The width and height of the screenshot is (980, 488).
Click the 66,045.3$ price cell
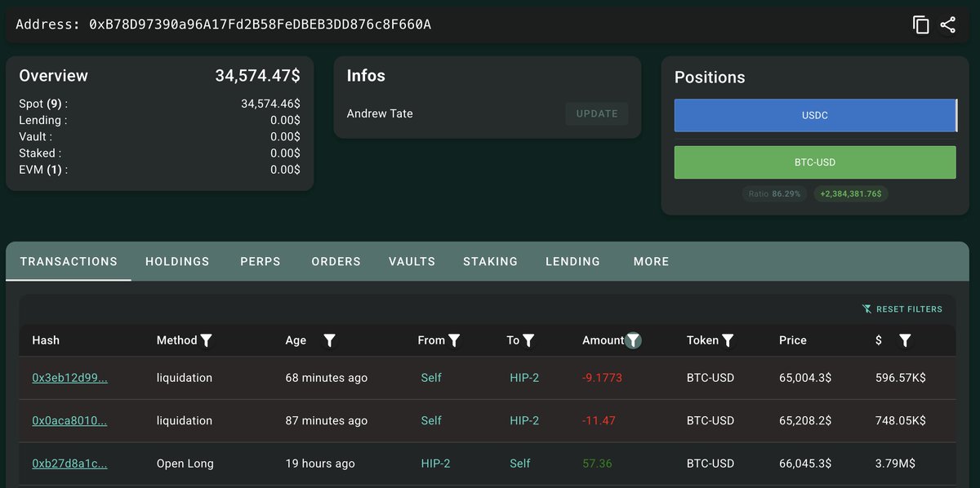pyautogui.click(x=805, y=464)
